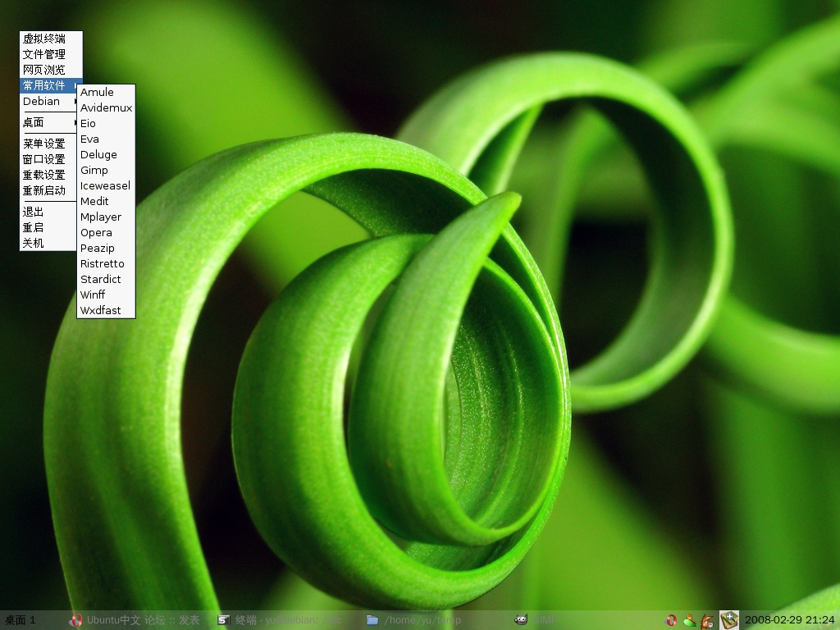840x630 pixels.
Task: Expand the 桌面 submenu
Action: pyautogui.click(x=49, y=123)
